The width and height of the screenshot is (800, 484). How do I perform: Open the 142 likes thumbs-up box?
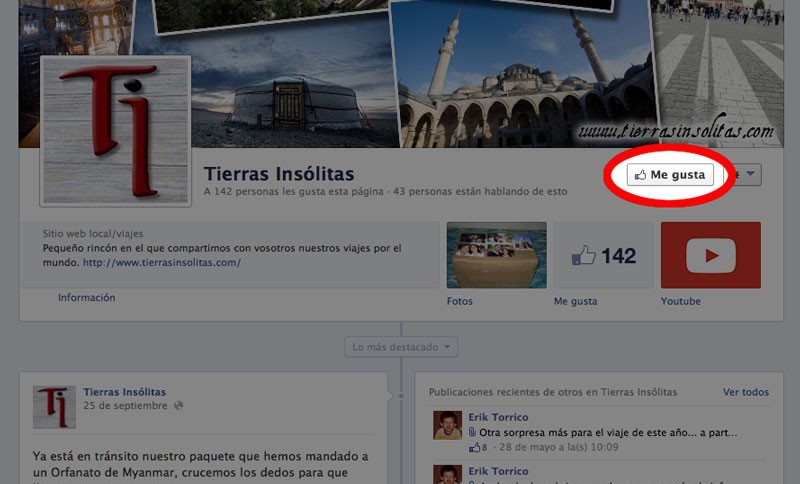tap(604, 255)
